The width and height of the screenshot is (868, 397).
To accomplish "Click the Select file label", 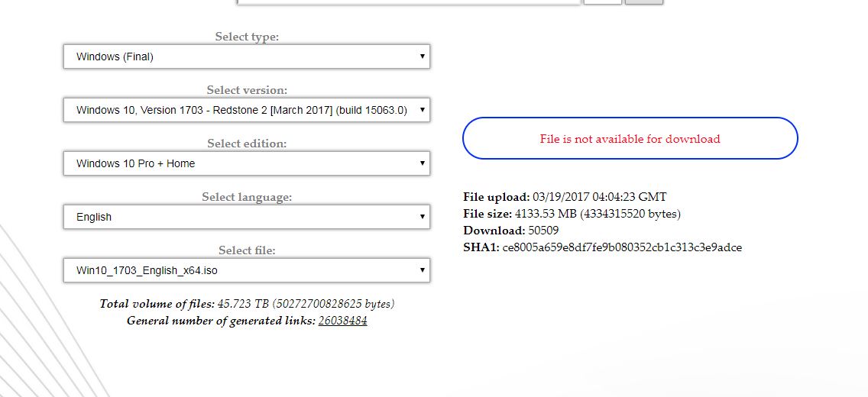I will (247, 250).
